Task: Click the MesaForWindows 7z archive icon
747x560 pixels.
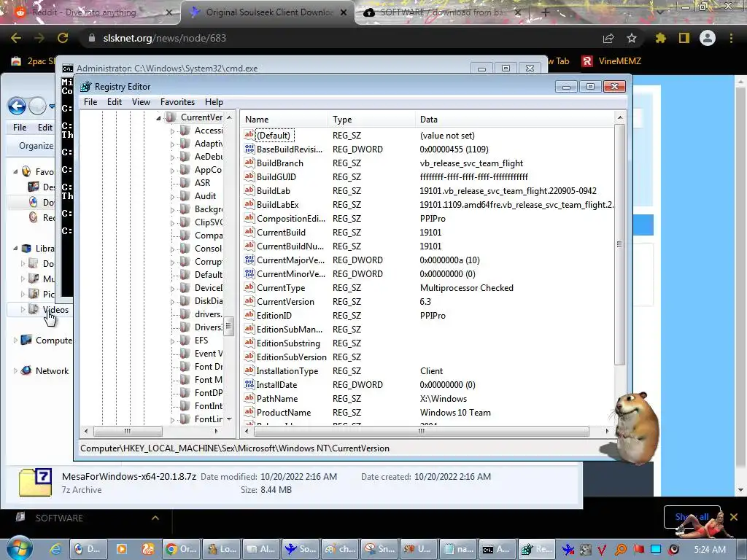Action: [36, 483]
